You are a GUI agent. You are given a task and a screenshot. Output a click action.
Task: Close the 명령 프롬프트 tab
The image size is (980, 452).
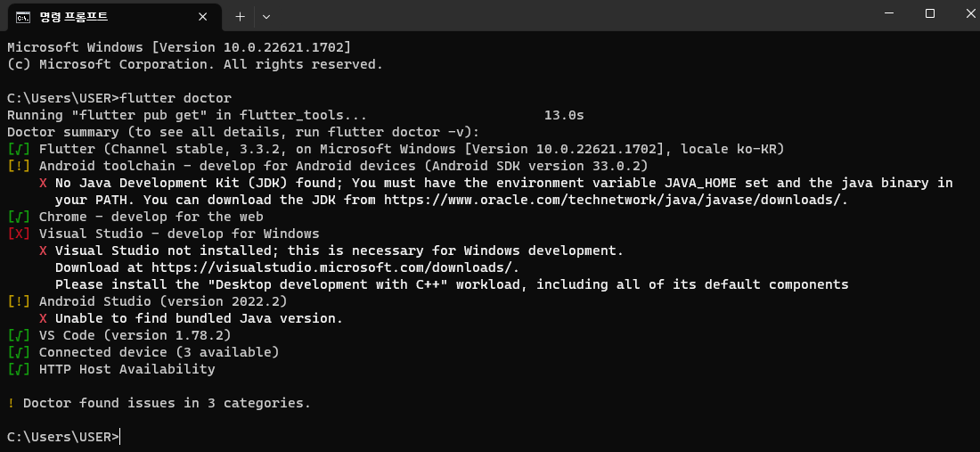click(x=202, y=17)
